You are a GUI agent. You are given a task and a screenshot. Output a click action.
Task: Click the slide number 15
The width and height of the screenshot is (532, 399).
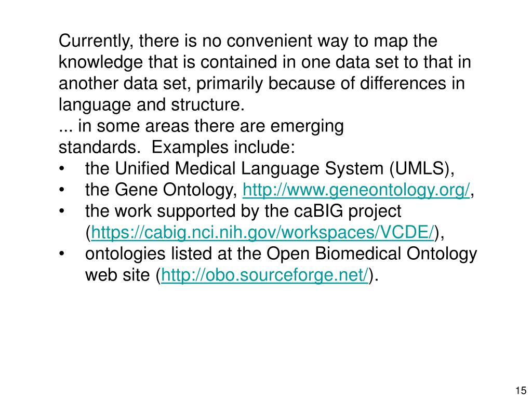pyautogui.click(x=521, y=391)
